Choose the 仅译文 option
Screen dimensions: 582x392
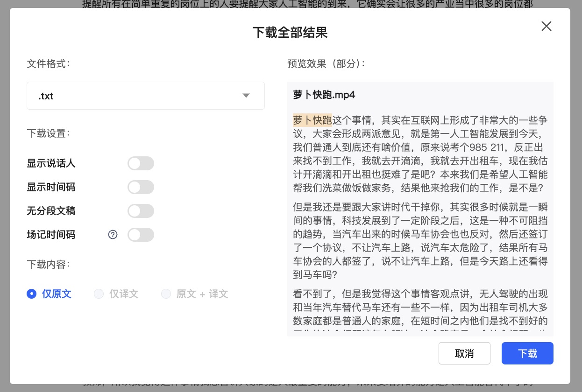pos(99,294)
